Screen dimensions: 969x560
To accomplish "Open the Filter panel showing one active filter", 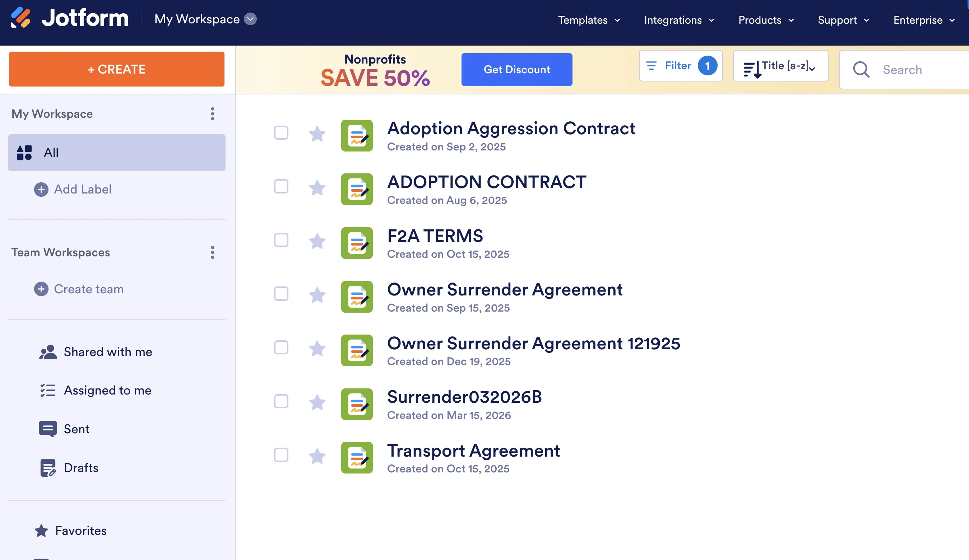I will (x=680, y=66).
